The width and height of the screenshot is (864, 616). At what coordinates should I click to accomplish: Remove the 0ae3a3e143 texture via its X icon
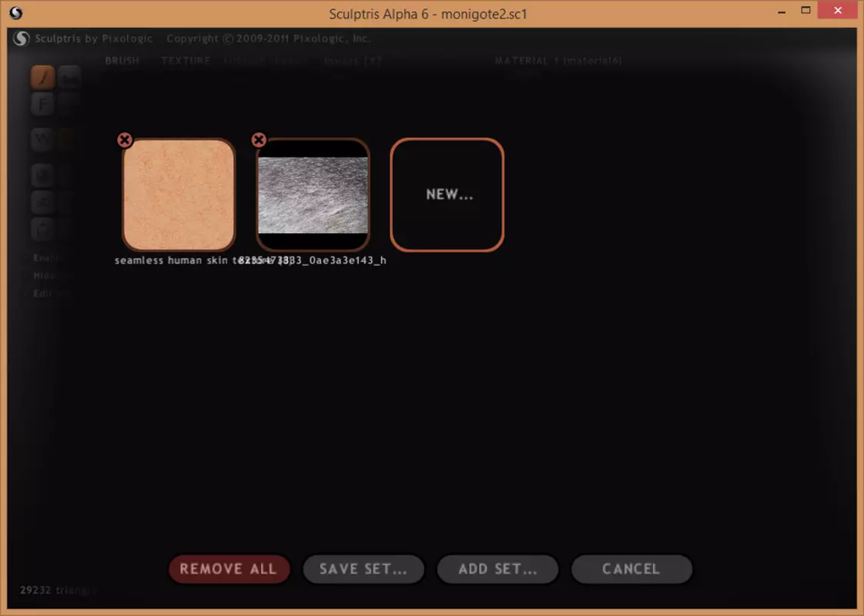coord(258,139)
